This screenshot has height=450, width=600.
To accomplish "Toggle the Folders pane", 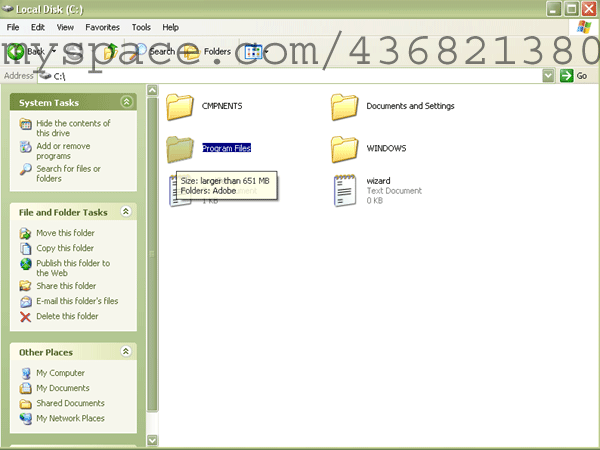I will [x=207, y=51].
